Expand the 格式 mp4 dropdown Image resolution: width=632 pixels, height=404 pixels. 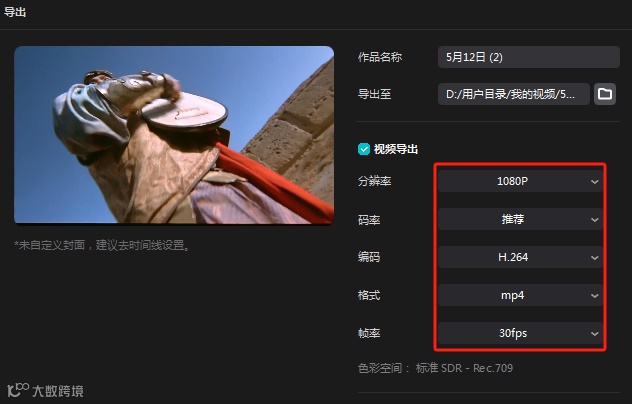click(x=520, y=295)
